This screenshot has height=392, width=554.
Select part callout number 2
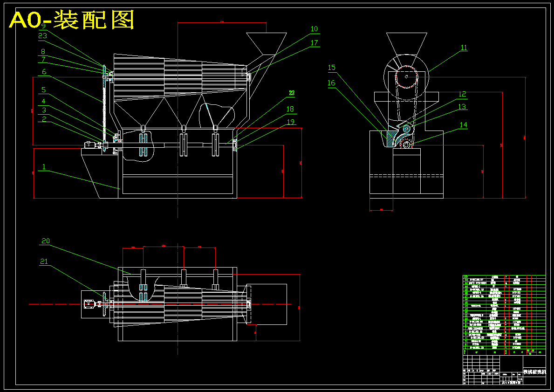[x=44, y=119]
